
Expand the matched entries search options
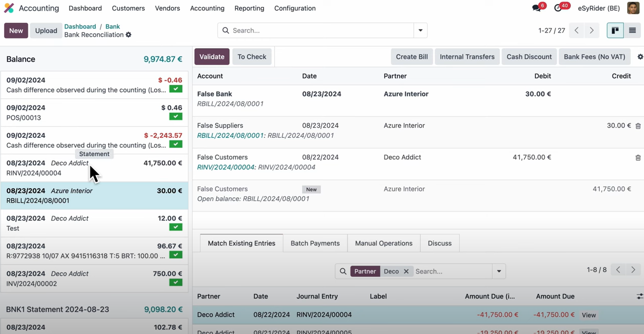click(499, 271)
